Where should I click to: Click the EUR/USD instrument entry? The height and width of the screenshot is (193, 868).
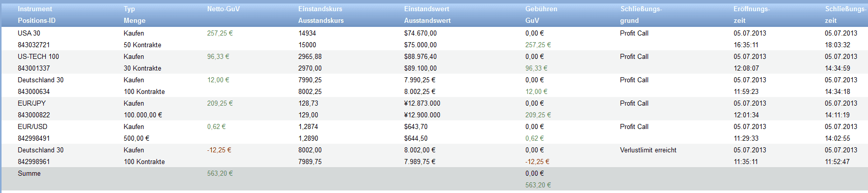click(32, 126)
